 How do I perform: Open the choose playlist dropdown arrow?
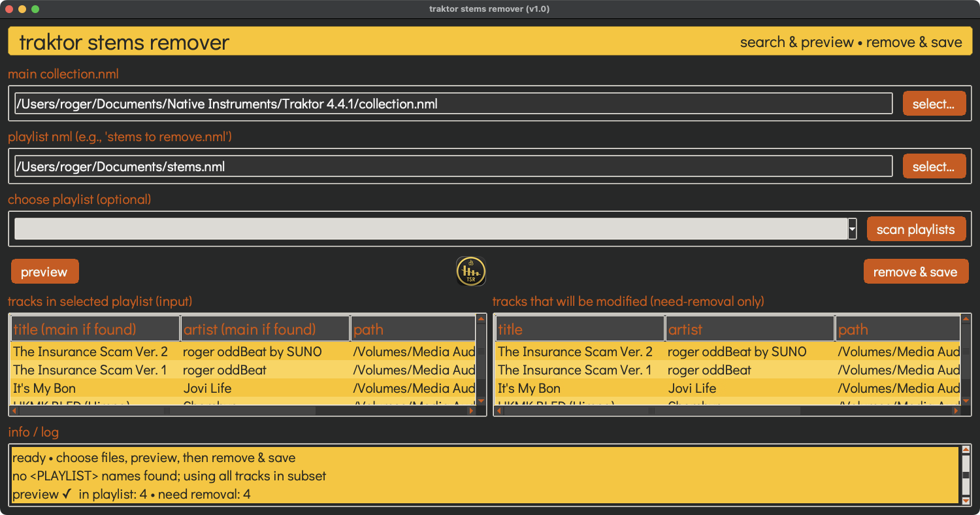(x=852, y=229)
